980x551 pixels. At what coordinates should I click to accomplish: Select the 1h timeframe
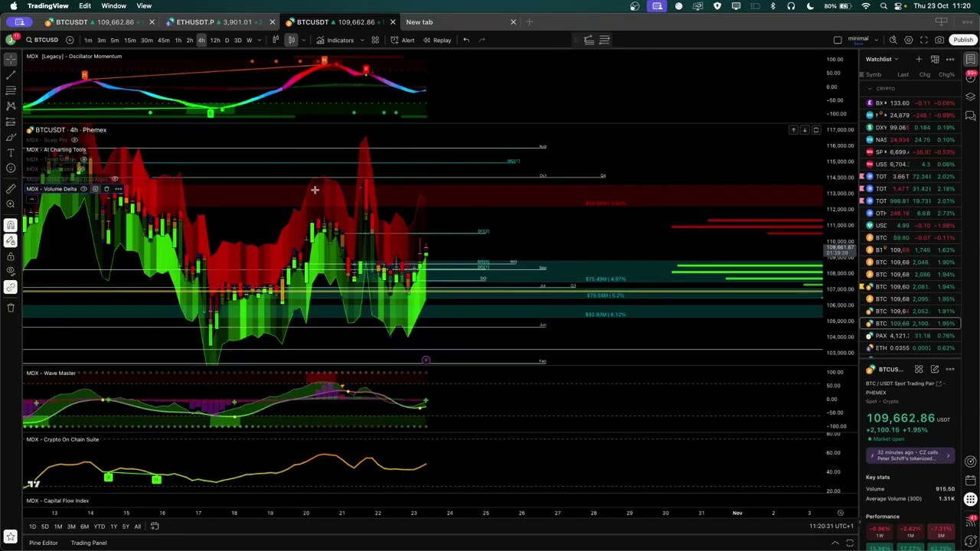178,40
